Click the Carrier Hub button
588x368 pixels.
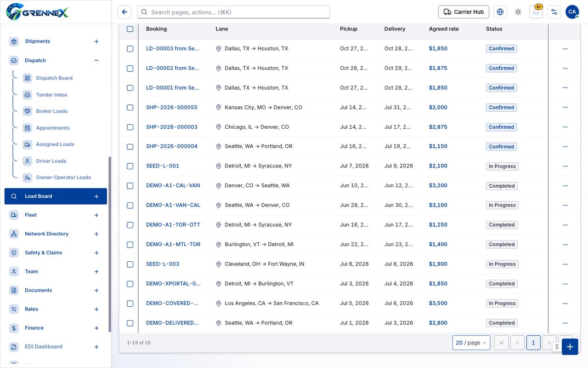[x=464, y=12]
